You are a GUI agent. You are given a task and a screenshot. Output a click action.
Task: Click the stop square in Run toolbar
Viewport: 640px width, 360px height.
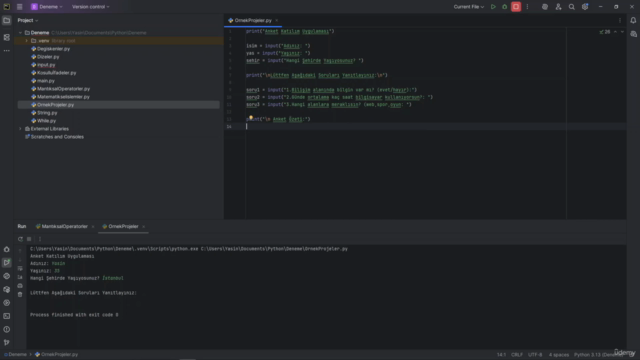point(29,239)
